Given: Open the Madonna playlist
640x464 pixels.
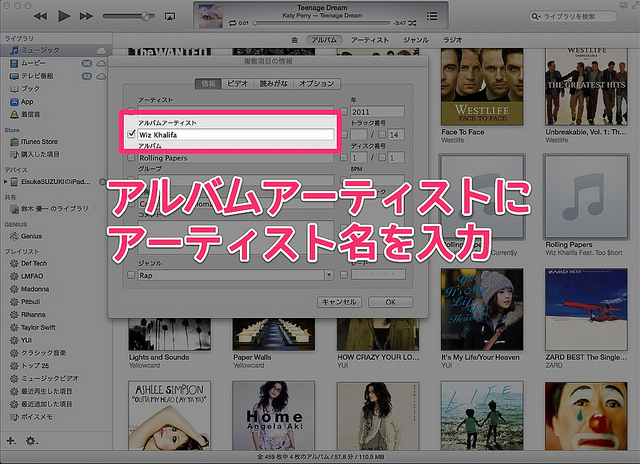Looking at the screenshot, I should 35,289.
